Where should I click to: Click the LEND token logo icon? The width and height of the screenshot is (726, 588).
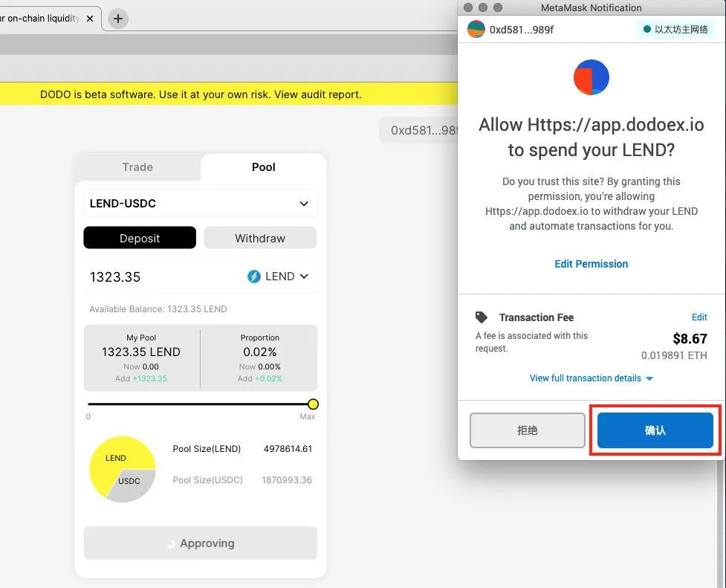click(253, 277)
